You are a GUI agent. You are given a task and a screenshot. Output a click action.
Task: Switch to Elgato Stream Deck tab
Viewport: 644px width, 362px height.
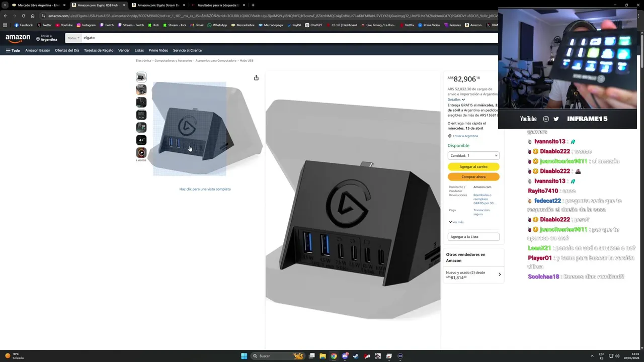(158, 5)
